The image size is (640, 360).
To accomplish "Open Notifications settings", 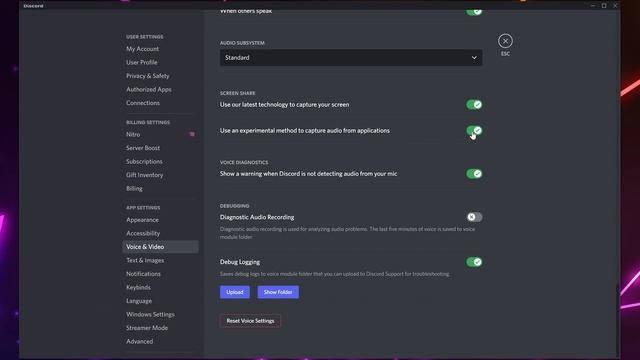I will click(x=143, y=274).
